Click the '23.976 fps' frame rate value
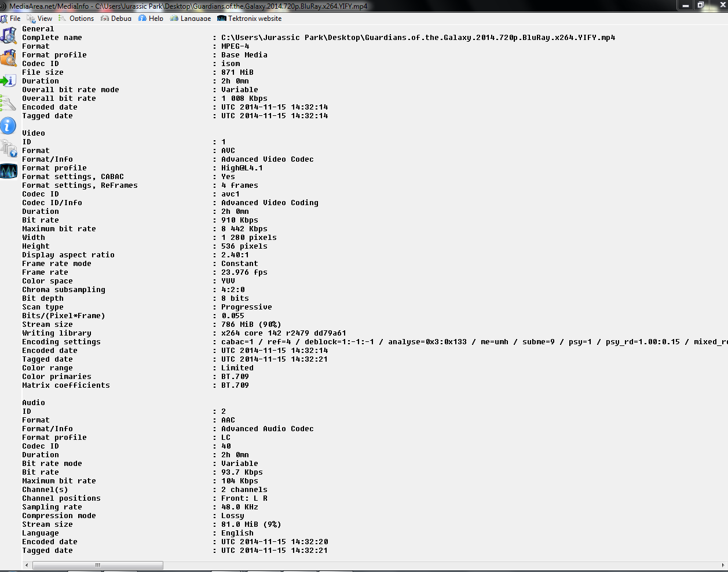The width and height of the screenshot is (728, 572). (244, 272)
